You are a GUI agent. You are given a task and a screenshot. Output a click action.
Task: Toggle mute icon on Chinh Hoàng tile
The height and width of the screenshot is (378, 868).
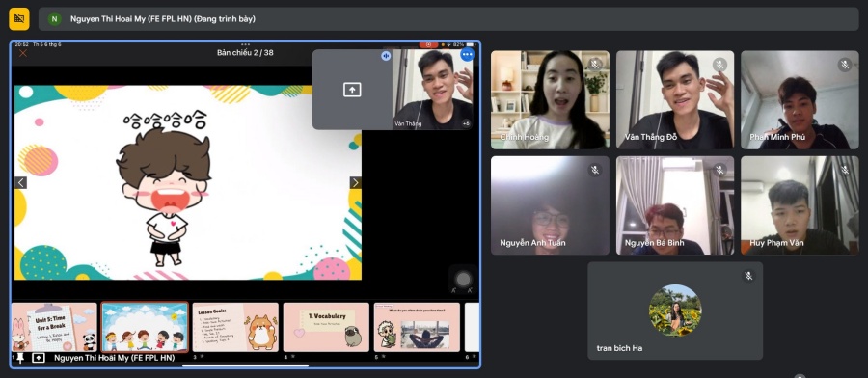(x=595, y=65)
